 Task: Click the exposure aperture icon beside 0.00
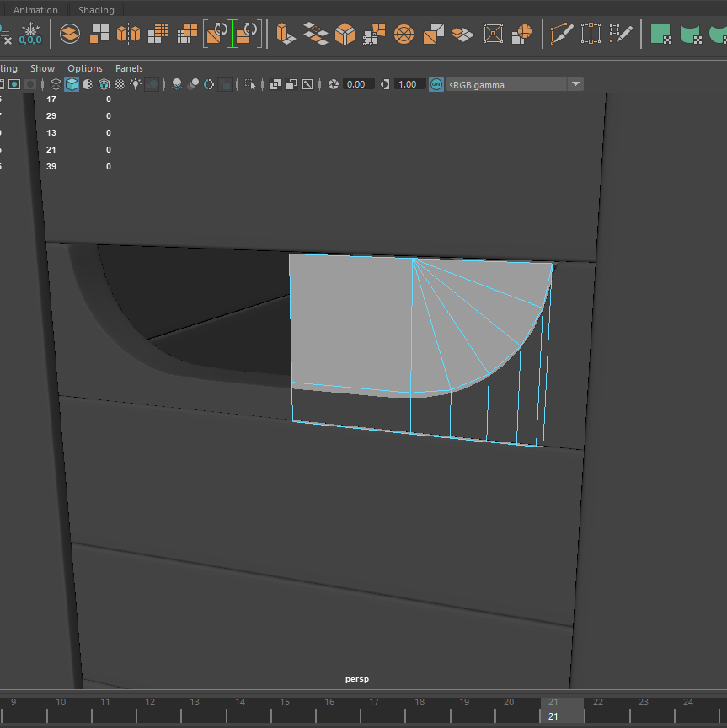coord(334,84)
